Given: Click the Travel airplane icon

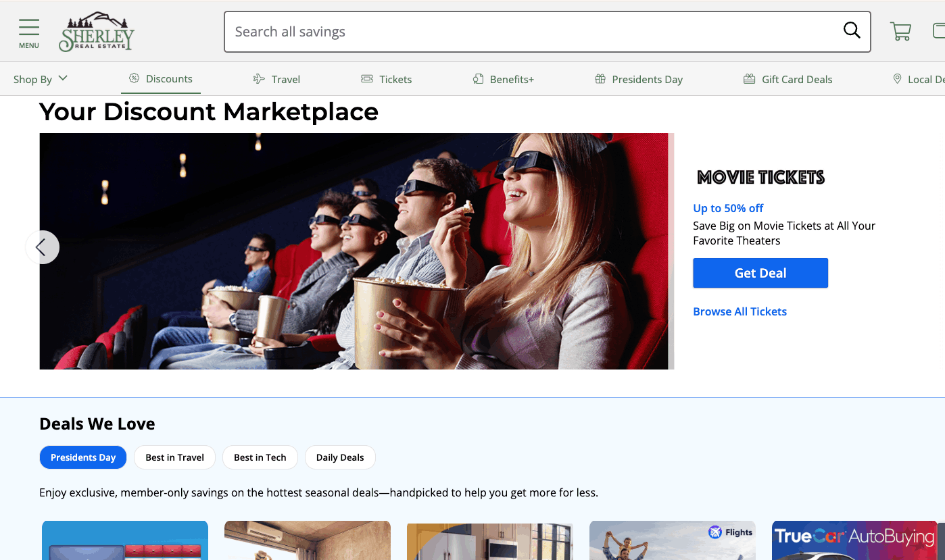Looking at the screenshot, I should (259, 79).
